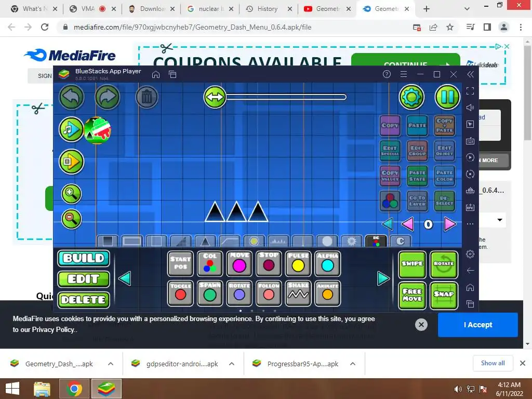
Task: Go to next object page arrow
Action: click(x=383, y=278)
